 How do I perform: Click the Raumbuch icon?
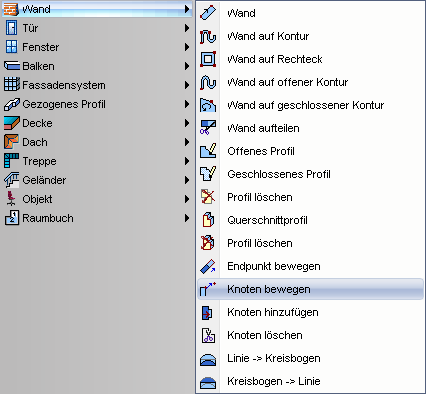[x=12, y=218]
